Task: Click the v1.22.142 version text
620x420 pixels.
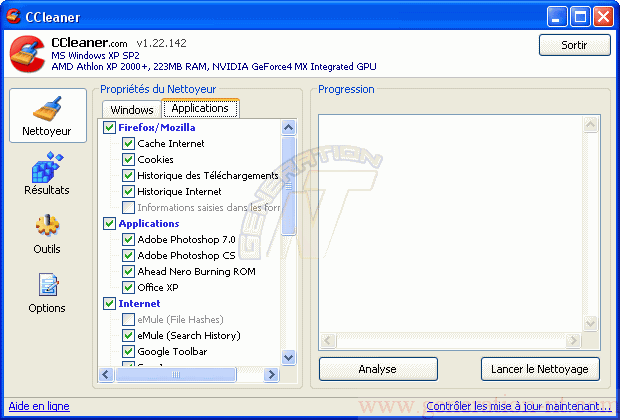Action: pos(161,43)
